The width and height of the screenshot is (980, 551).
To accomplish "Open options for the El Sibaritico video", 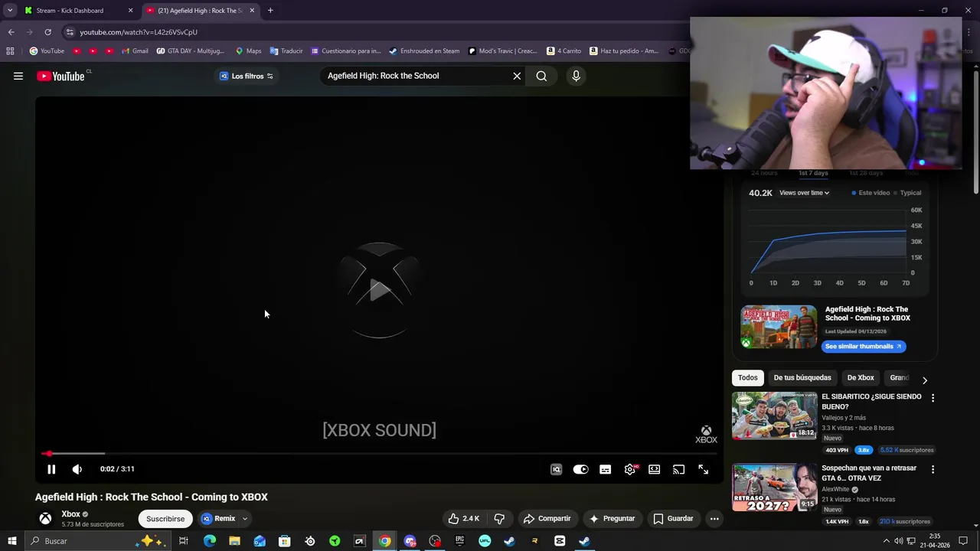I will pyautogui.click(x=933, y=398).
